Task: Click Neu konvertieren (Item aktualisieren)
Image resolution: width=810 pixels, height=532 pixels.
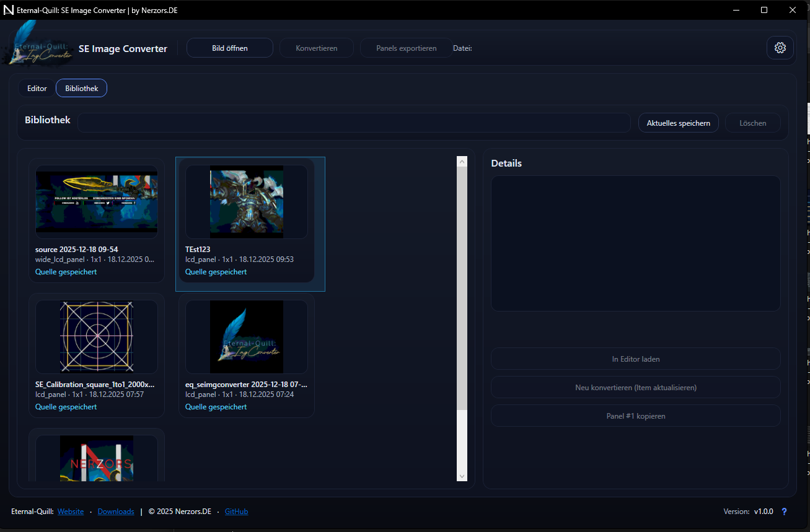Action: point(636,387)
